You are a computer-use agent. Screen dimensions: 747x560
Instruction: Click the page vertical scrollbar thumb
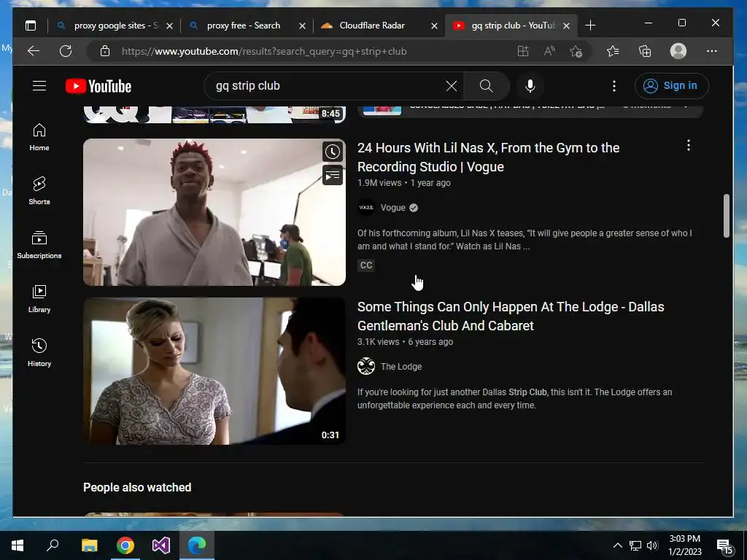(x=726, y=215)
